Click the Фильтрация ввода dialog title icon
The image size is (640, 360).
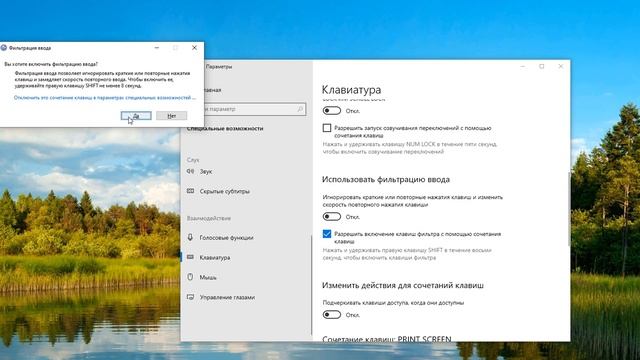point(4,48)
